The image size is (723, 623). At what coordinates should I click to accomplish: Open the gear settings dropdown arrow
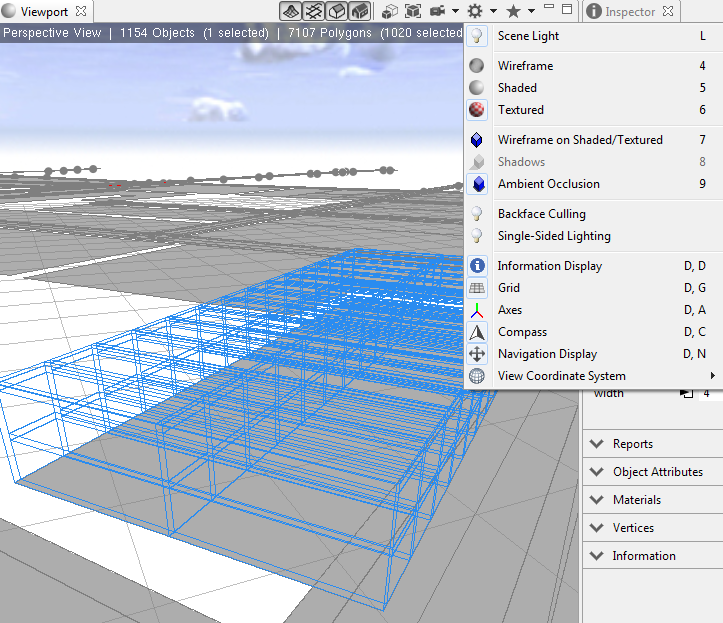coord(493,11)
